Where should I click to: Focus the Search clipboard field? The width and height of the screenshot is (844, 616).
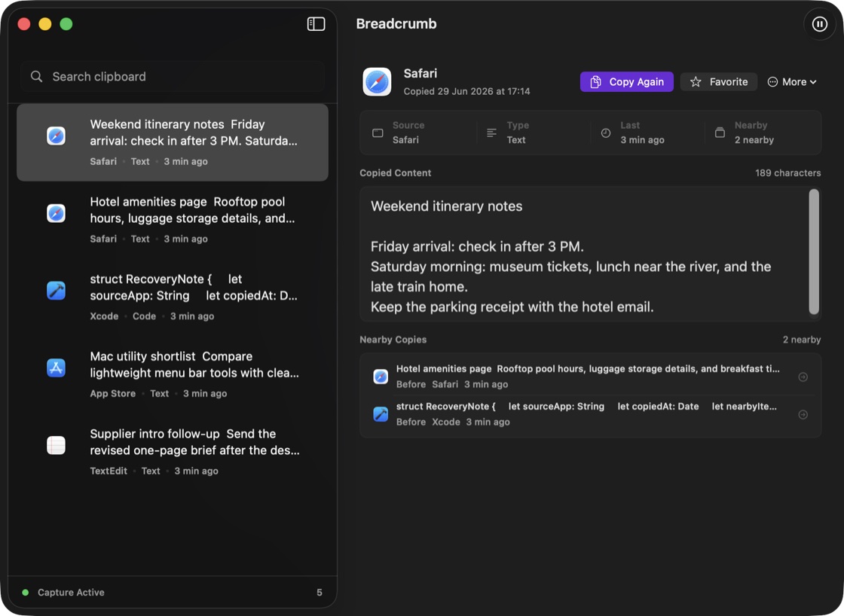[173, 76]
